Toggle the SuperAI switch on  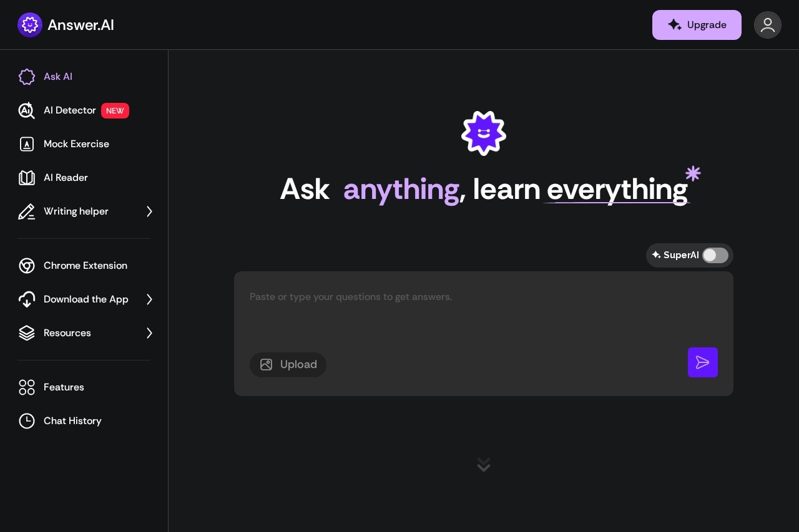[x=715, y=255]
